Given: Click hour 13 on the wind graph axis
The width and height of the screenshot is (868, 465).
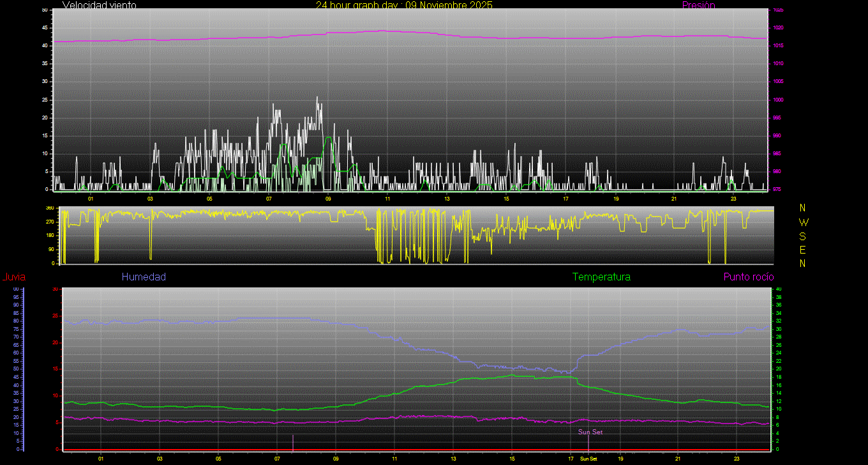Looking at the screenshot, I should coord(447,199).
